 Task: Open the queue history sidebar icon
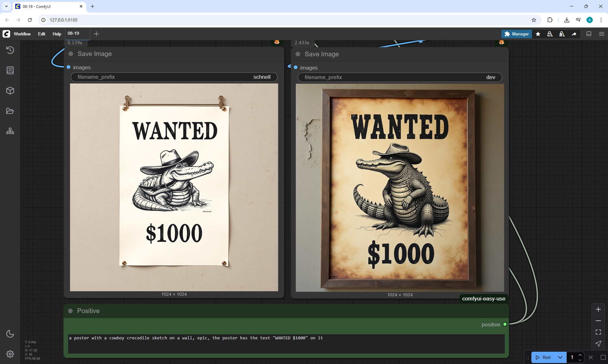tap(10, 50)
